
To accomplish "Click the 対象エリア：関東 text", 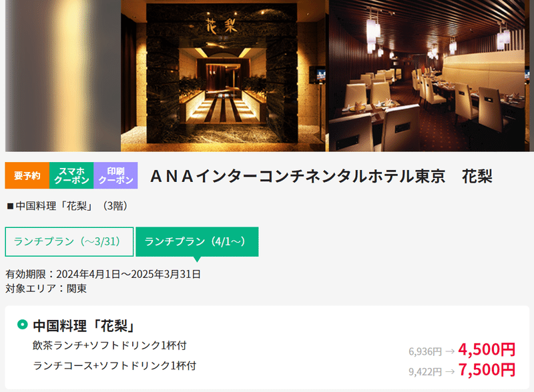I will click(x=46, y=288).
